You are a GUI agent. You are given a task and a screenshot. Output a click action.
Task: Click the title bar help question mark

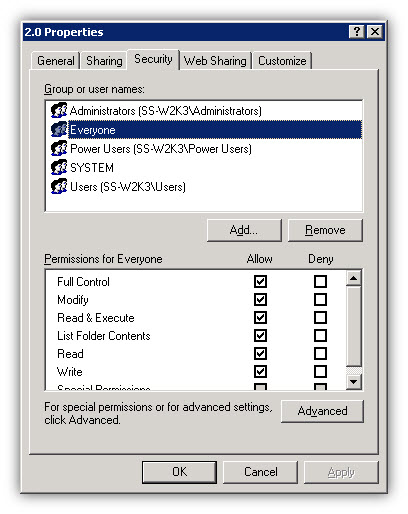click(x=357, y=32)
